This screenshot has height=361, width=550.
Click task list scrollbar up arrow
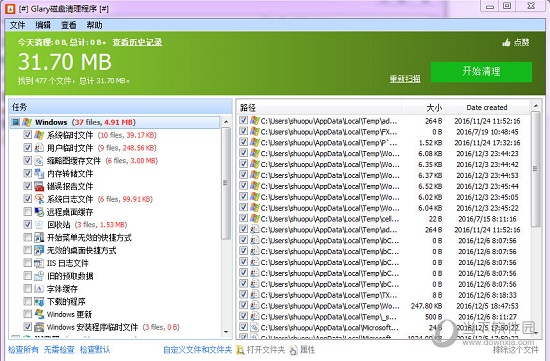point(226,122)
